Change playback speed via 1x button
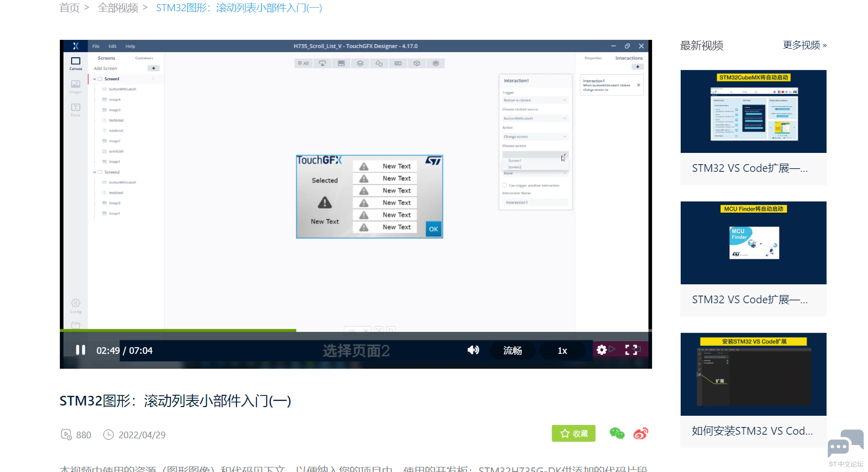The image size is (868, 472). (562, 350)
